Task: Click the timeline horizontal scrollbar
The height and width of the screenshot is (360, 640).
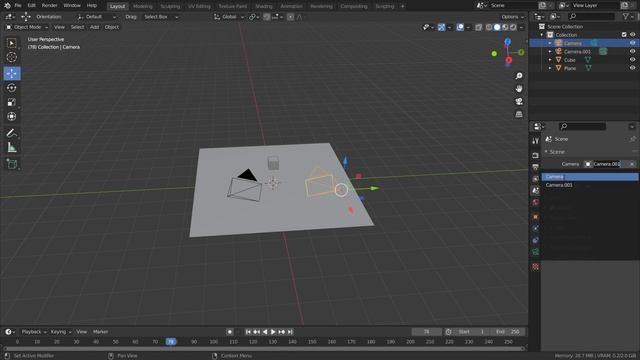Action: 264,349
